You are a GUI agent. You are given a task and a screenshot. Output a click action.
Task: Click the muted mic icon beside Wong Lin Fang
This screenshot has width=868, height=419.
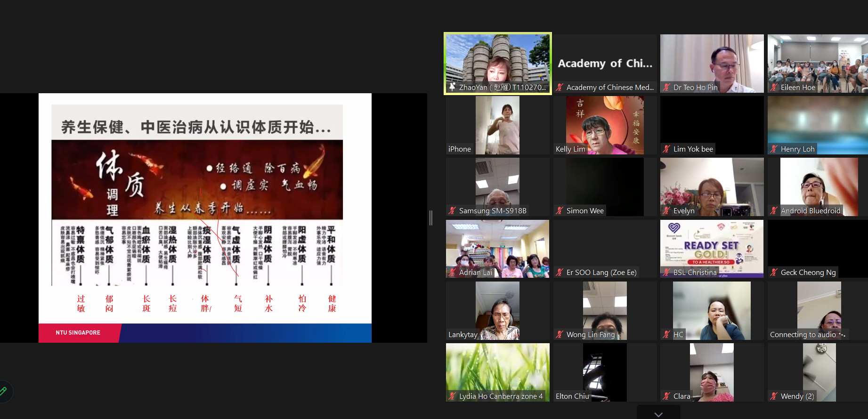(x=560, y=335)
